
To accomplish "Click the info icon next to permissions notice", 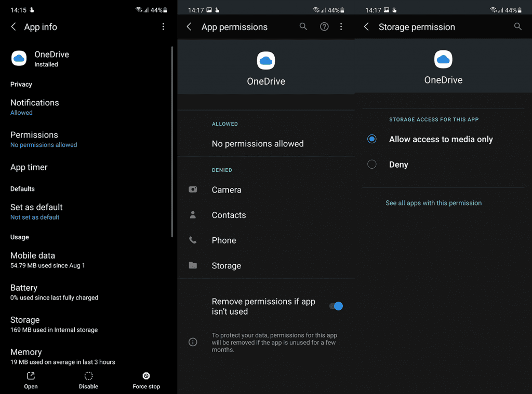I will point(193,342).
